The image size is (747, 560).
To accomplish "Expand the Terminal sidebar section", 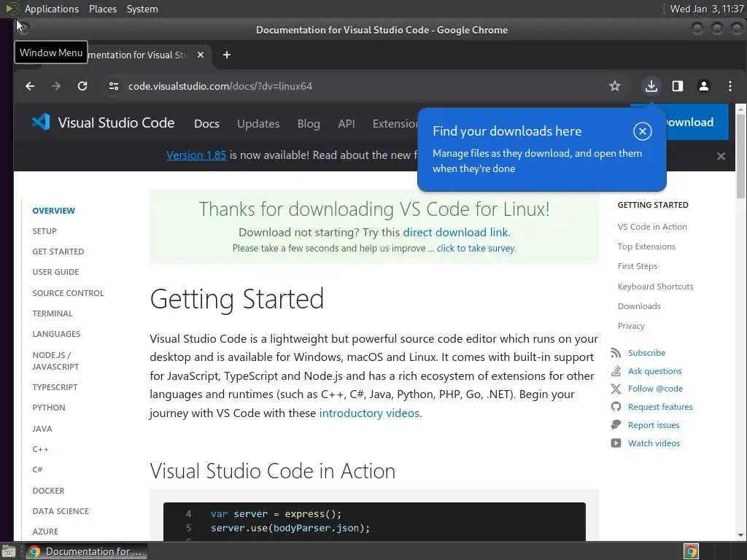I will pyautogui.click(x=53, y=314).
